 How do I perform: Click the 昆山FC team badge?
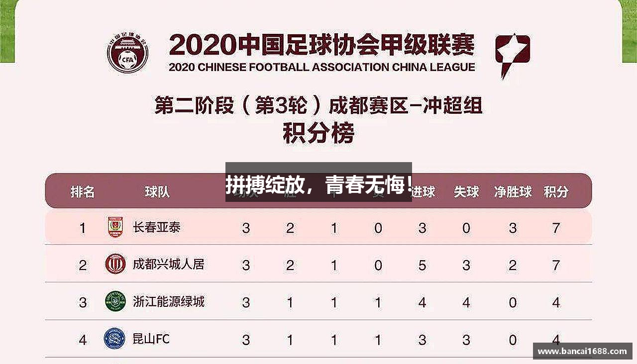coord(114,339)
